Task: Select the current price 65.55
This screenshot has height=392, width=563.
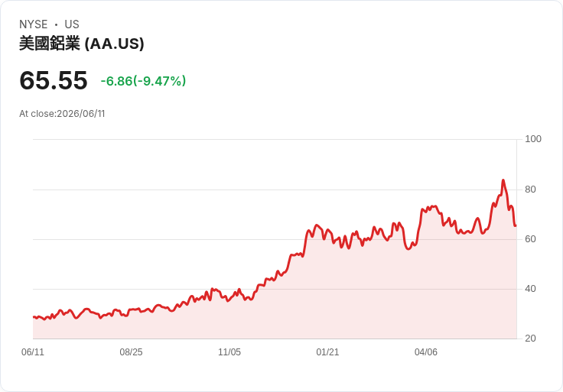Action: click(54, 80)
